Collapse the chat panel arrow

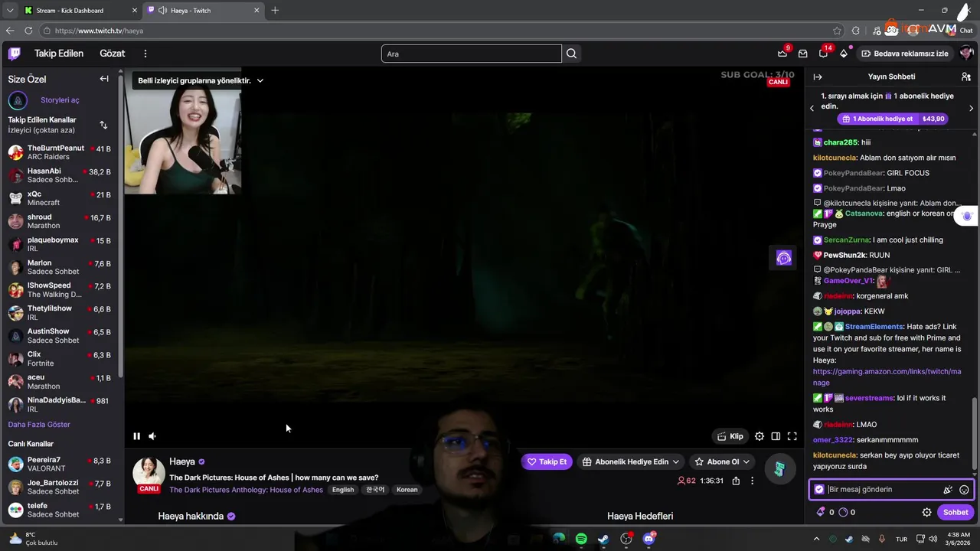[818, 77]
